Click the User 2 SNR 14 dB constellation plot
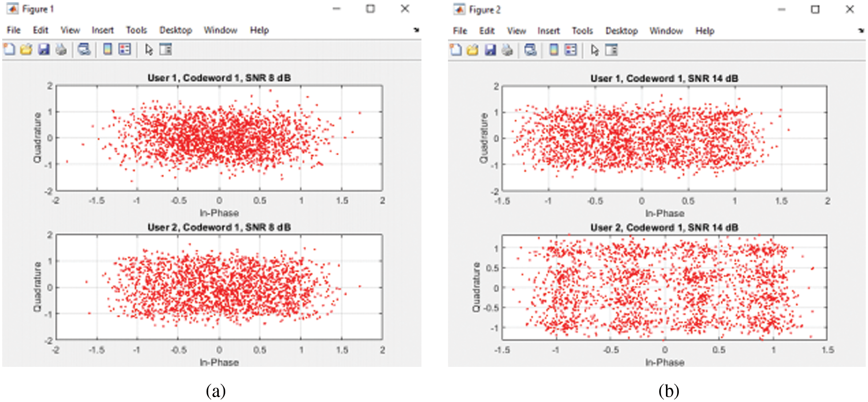868x402 pixels. [x=664, y=288]
